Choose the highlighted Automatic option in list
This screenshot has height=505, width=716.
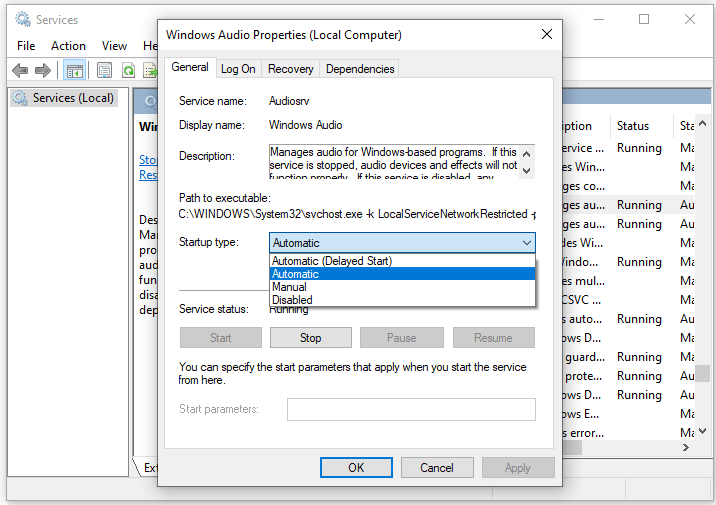[x=402, y=274]
